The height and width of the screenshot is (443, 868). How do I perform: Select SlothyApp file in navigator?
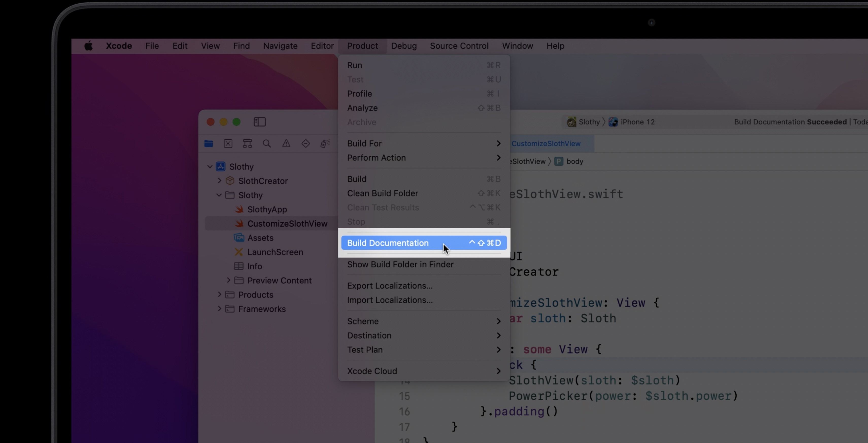(x=267, y=209)
